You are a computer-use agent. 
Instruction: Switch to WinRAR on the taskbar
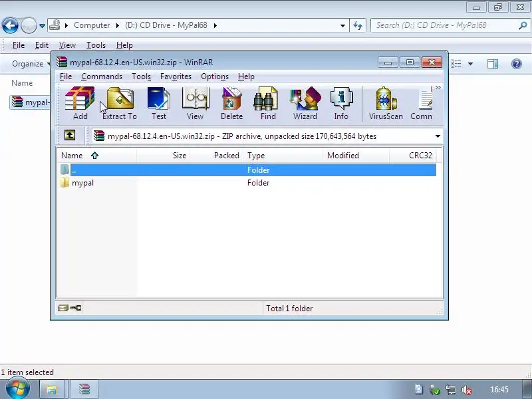(84, 389)
